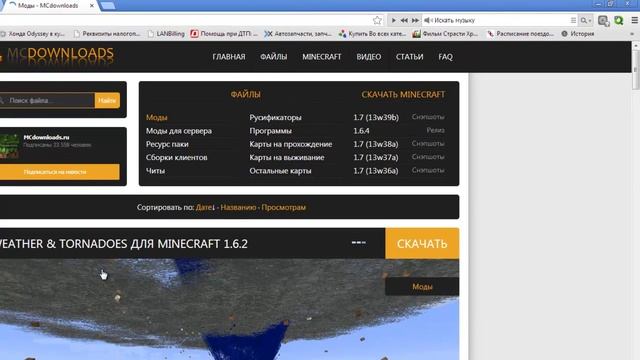Open the Фильм Страсти Хр bookmark
The width and height of the screenshot is (640, 360).
tap(445, 34)
